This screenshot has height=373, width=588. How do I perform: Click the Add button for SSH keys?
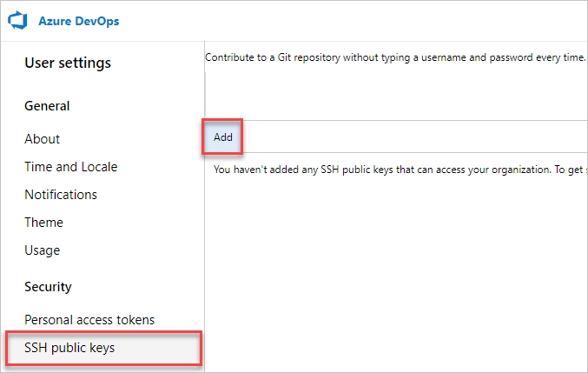pyautogui.click(x=222, y=137)
